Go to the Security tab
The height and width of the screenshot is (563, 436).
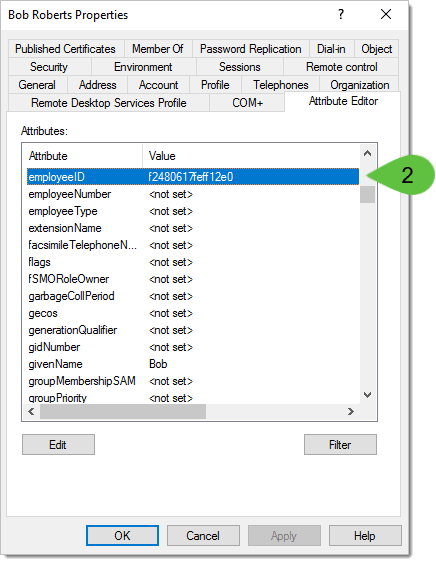(49, 67)
